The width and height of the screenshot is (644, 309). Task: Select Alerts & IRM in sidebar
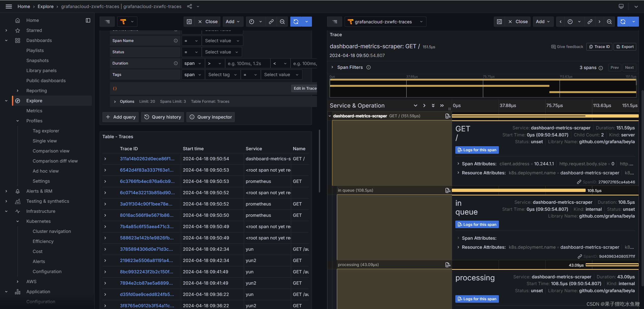pos(39,191)
